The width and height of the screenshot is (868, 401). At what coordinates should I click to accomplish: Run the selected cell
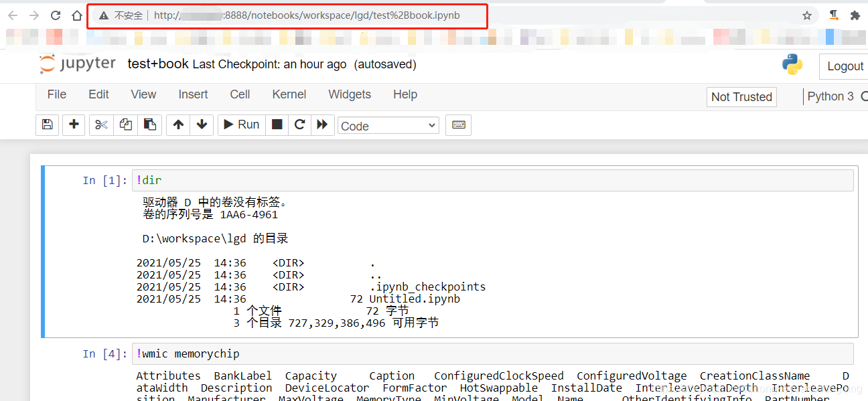tap(241, 125)
